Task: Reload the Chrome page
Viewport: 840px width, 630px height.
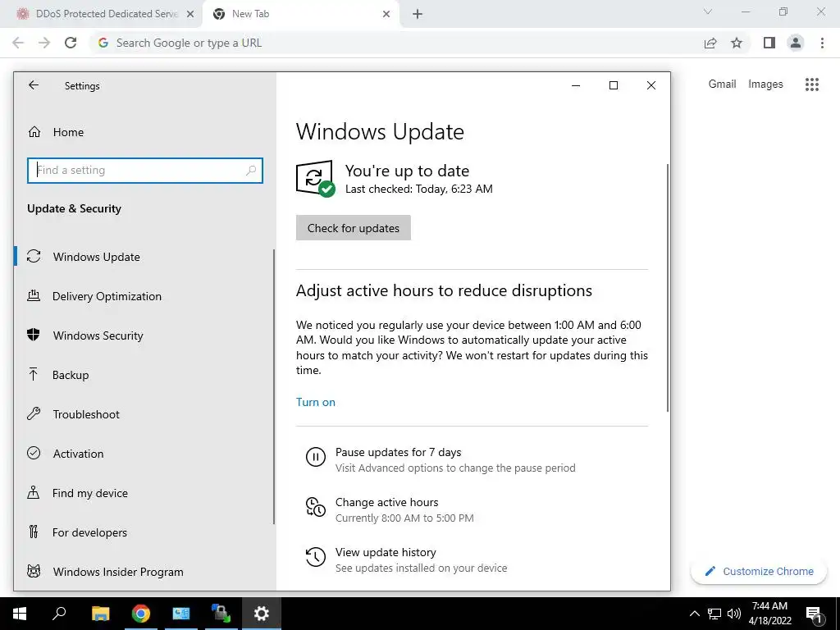Action: (71, 43)
